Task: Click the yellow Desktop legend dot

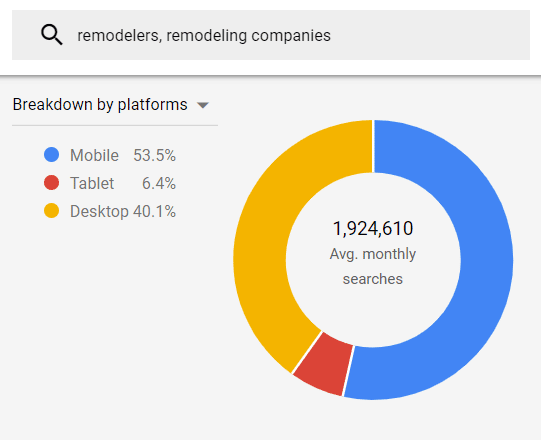Action: pos(51,211)
